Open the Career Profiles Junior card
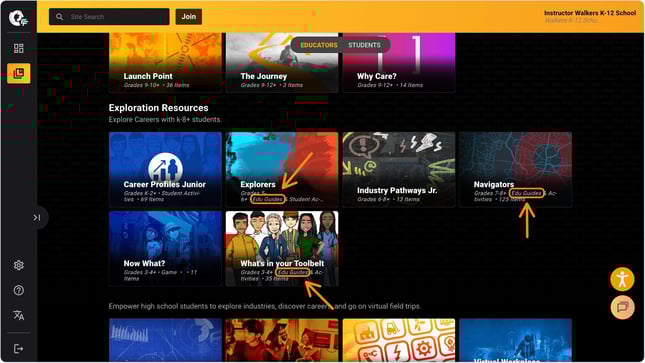 pyautogui.click(x=165, y=169)
